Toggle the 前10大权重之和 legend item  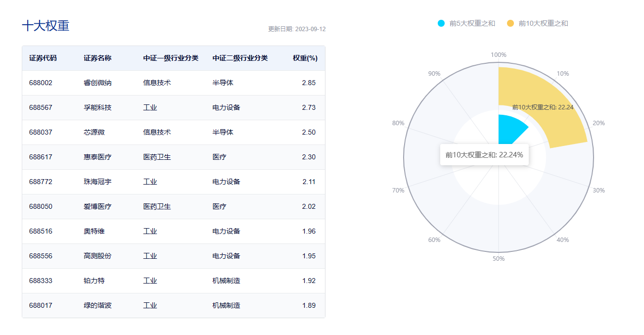point(538,23)
